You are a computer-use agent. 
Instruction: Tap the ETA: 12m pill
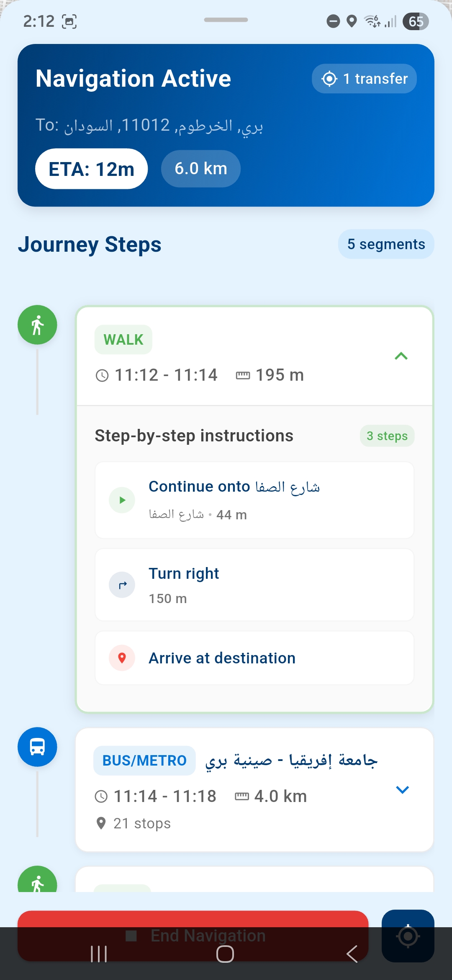pos(92,169)
